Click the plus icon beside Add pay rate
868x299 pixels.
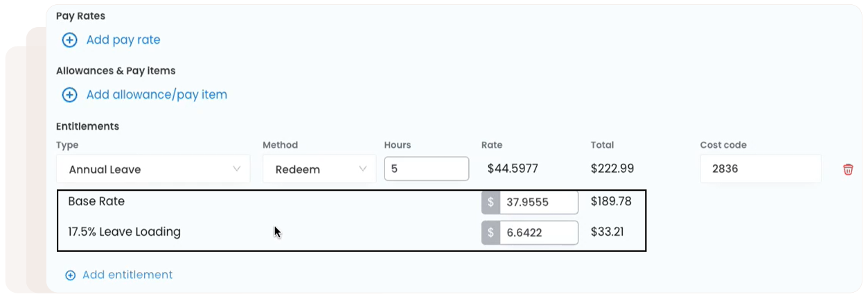tap(70, 40)
